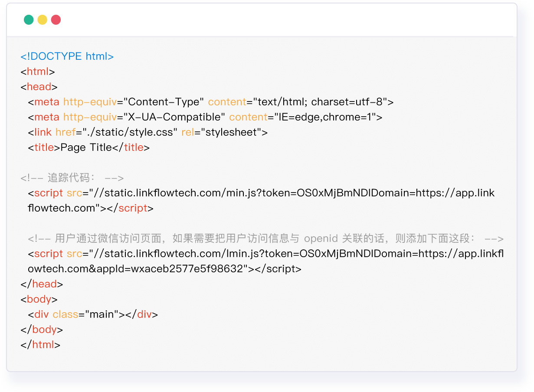
Task: Click the div class="main" line
Action: [x=93, y=314]
